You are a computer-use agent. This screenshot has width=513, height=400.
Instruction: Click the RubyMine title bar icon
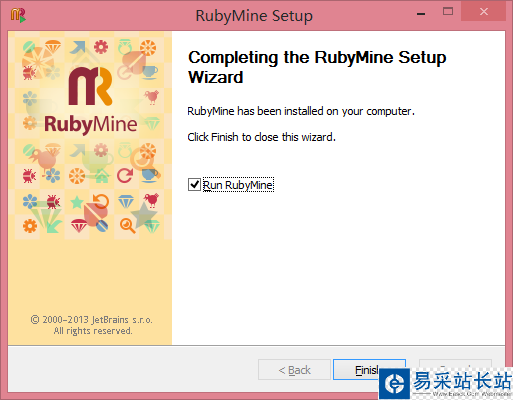[18, 15]
